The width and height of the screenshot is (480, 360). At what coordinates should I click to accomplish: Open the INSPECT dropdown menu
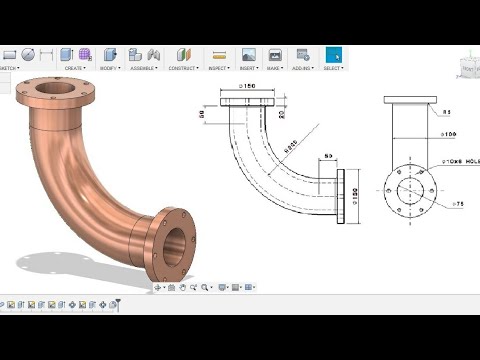click(219, 68)
